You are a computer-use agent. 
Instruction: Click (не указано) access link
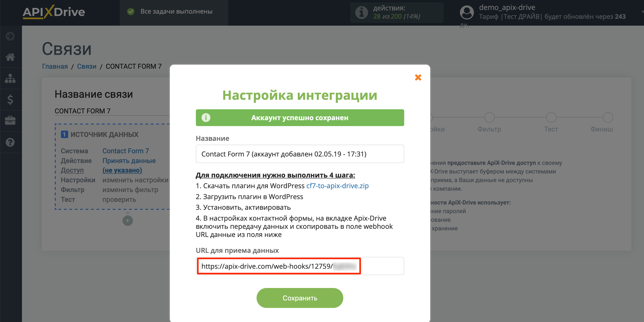click(x=122, y=170)
